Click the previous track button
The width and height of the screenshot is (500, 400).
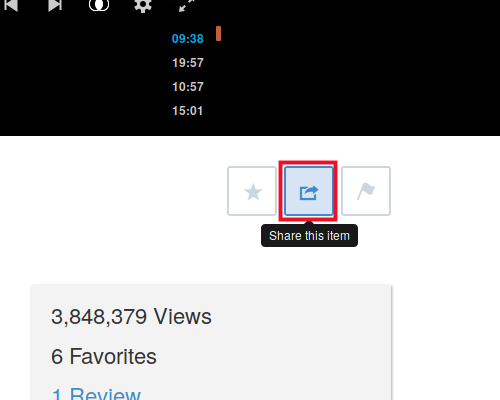point(11,5)
